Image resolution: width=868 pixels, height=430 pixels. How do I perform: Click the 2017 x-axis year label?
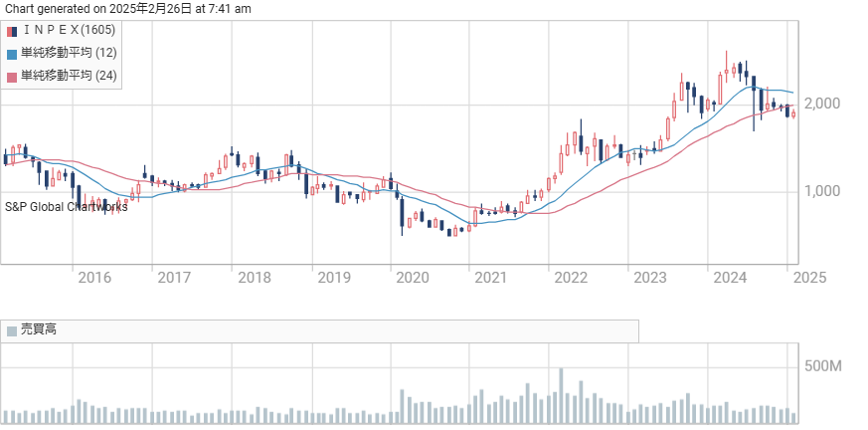(174, 277)
